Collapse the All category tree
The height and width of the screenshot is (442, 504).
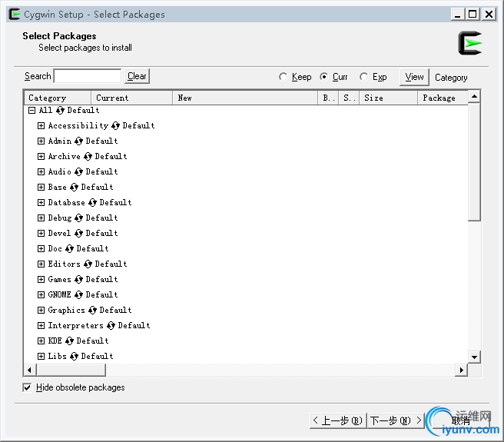31,111
